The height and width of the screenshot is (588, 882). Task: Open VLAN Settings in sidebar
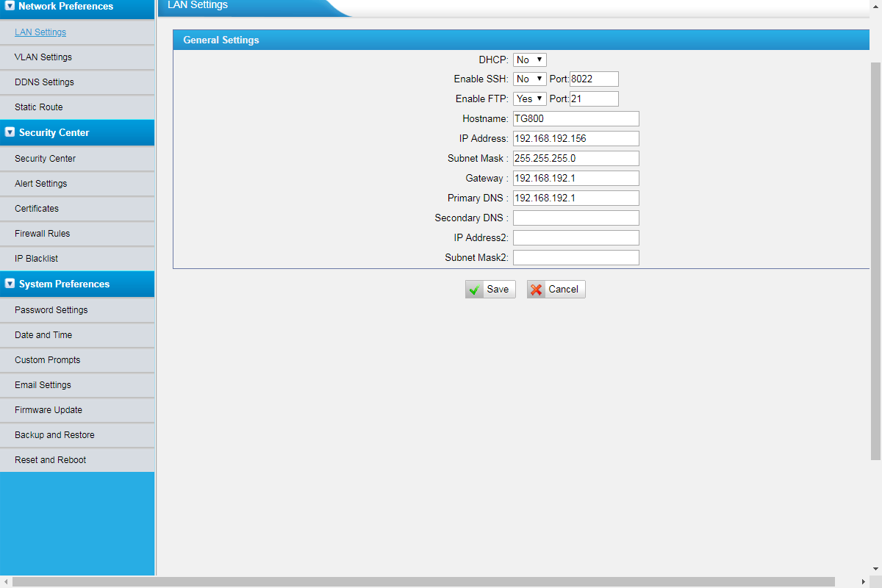tap(43, 57)
